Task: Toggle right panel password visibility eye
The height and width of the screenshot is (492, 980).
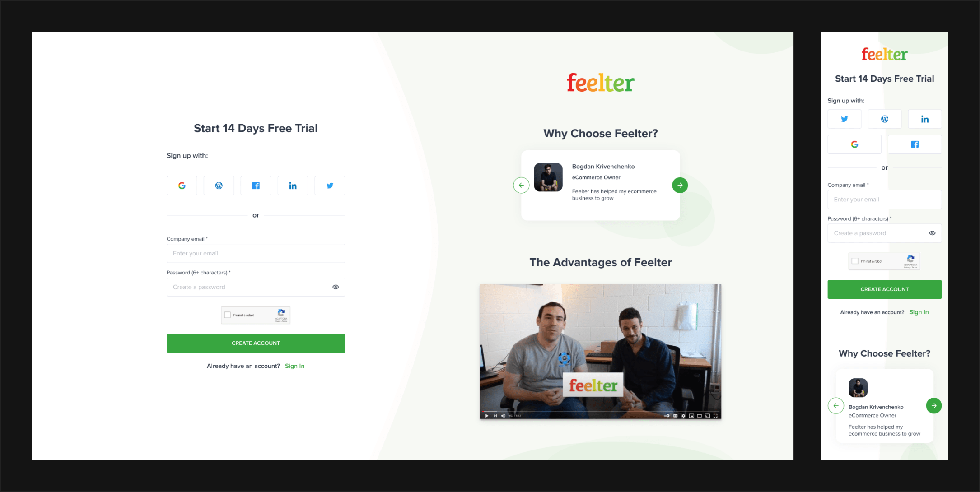Action: pyautogui.click(x=932, y=233)
